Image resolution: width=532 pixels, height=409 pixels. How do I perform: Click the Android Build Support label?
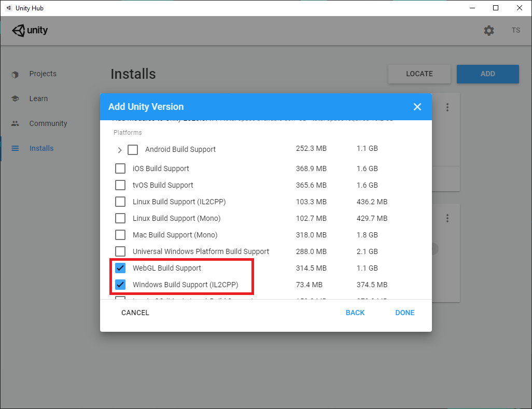(x=180, y=150)
